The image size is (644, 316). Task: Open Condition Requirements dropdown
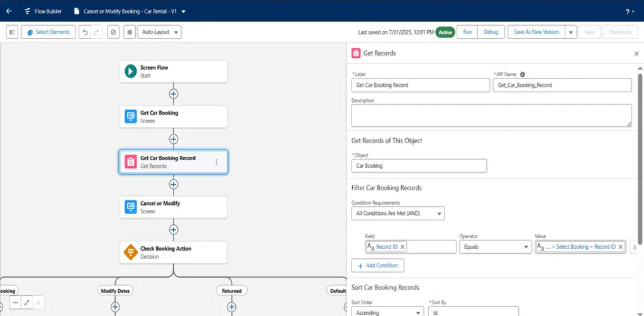[398, 214]
